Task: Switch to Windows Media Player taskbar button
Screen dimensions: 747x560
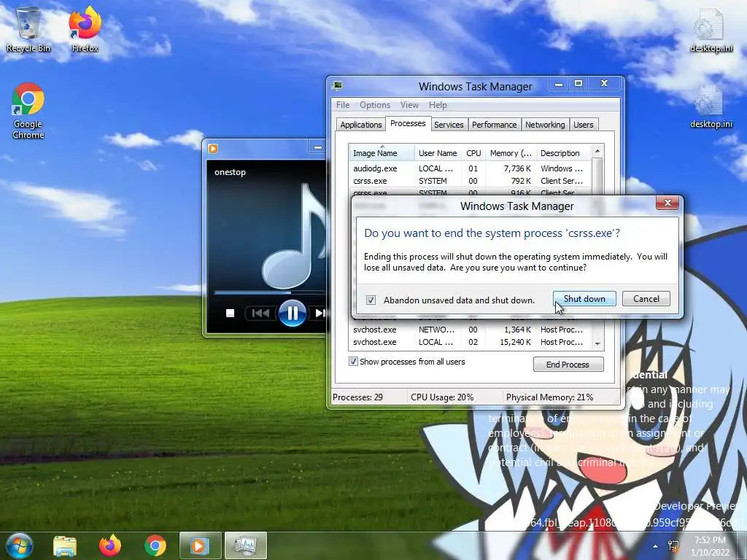Action: click(200, 545)
